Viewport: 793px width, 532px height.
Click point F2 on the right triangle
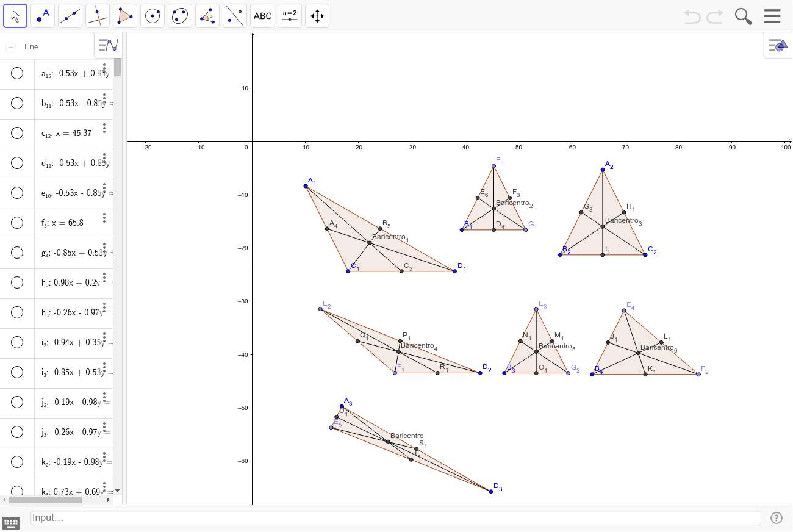pyautogui.click(x=698, y=374)
